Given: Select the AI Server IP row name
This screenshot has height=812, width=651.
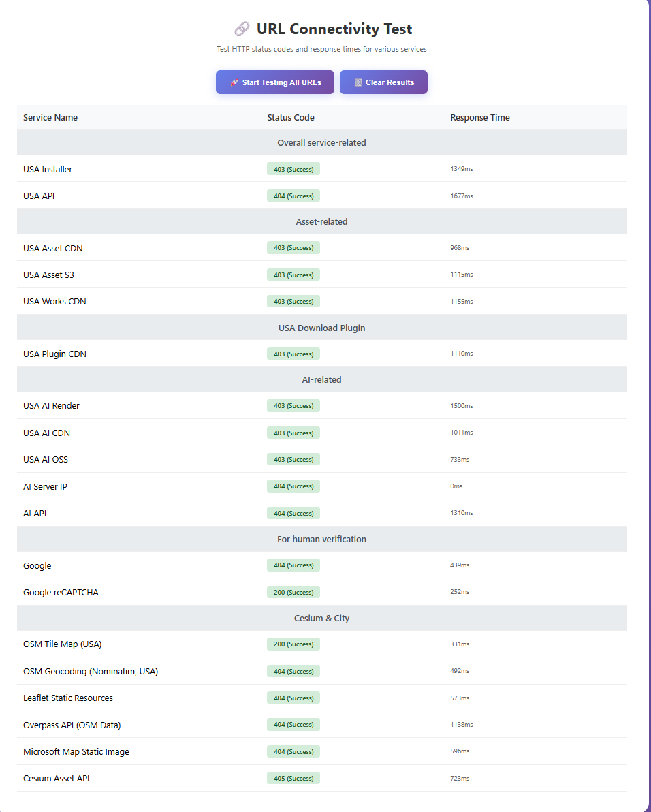Looking at the screenshot, I should (x=45, y=486).
